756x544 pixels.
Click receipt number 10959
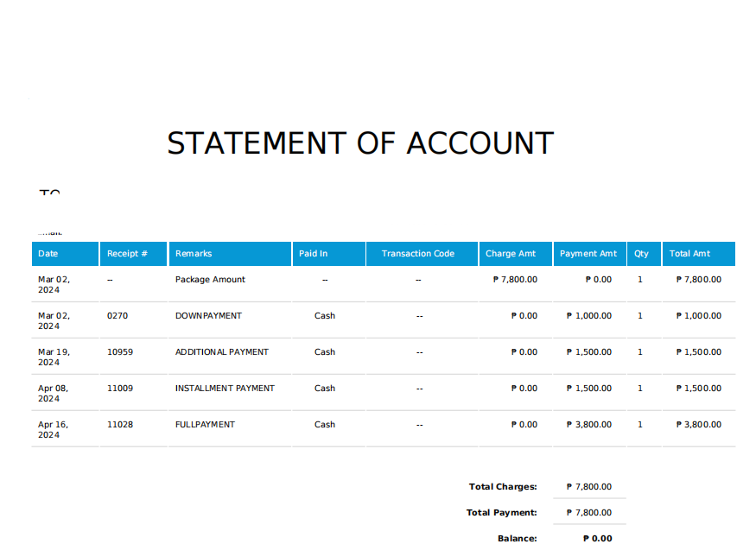pyautogui.click(x=119, y=351)
